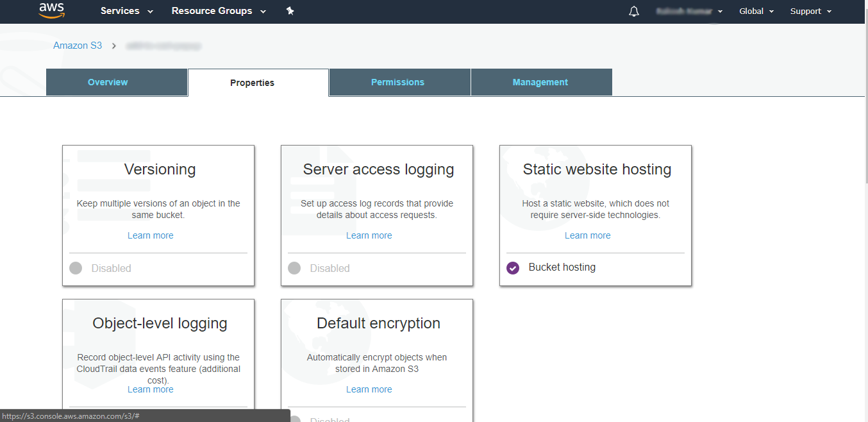Click the purple Bucket hosting checkmark icon
Screen dimensions: 868x422
point(513,268)
